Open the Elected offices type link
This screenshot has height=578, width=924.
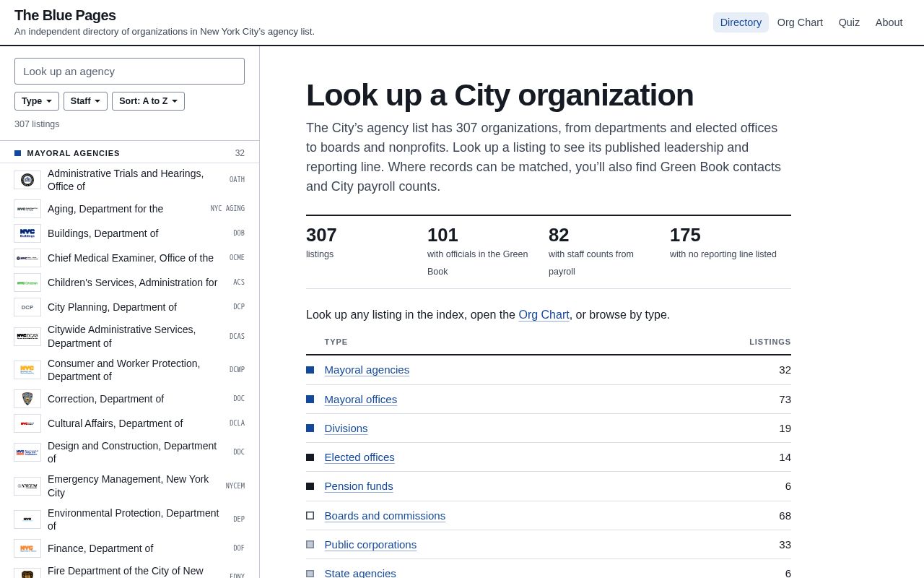(359, 457)
